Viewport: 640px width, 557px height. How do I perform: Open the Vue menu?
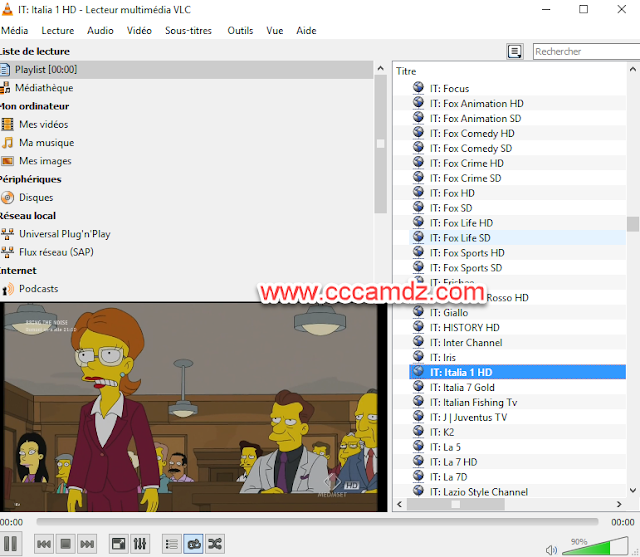pyautogui.click(x=275, y=31)
